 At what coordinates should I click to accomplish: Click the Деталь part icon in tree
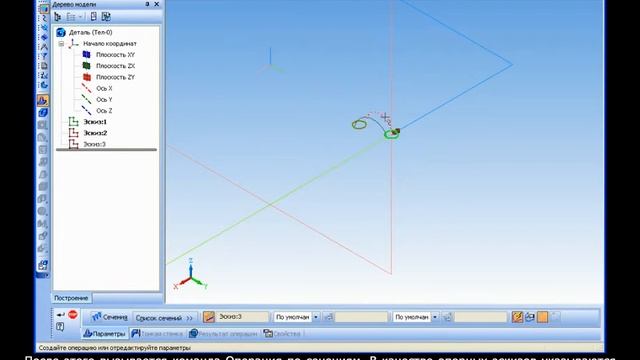(61, 32)
